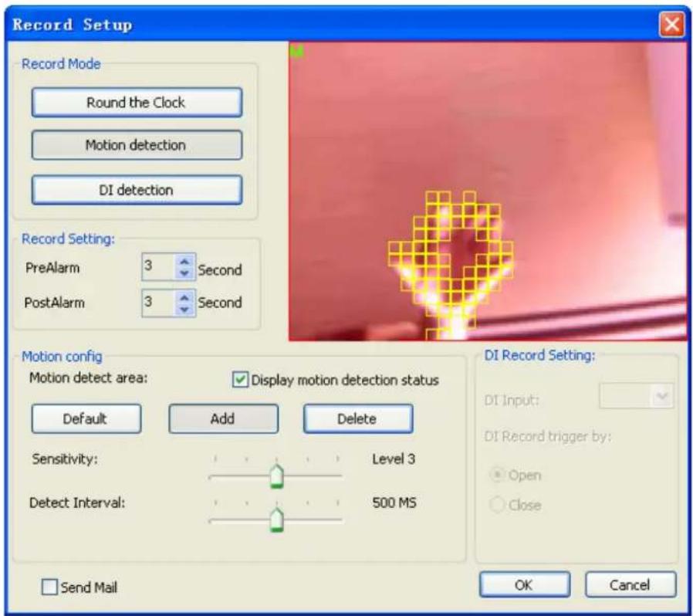Click Add motion detect area button
Image resolution: width=693 pixels, height=616 pixels.
point(223,418)
